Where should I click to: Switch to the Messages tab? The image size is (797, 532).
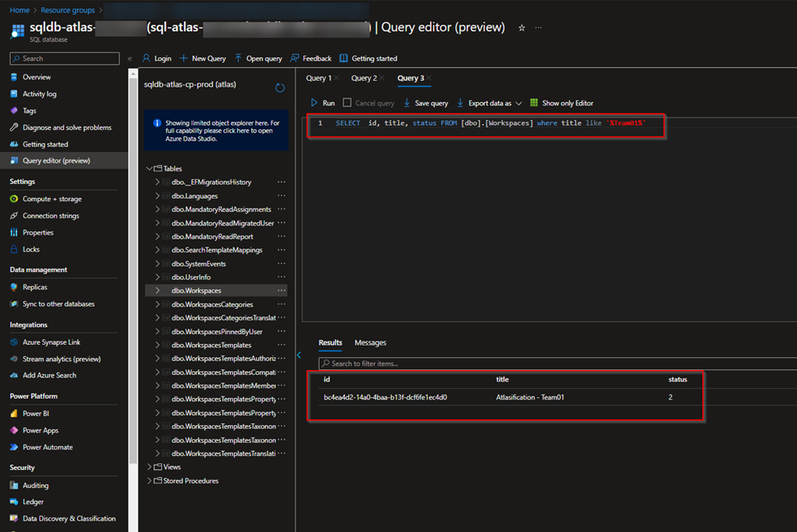(370, 342)
